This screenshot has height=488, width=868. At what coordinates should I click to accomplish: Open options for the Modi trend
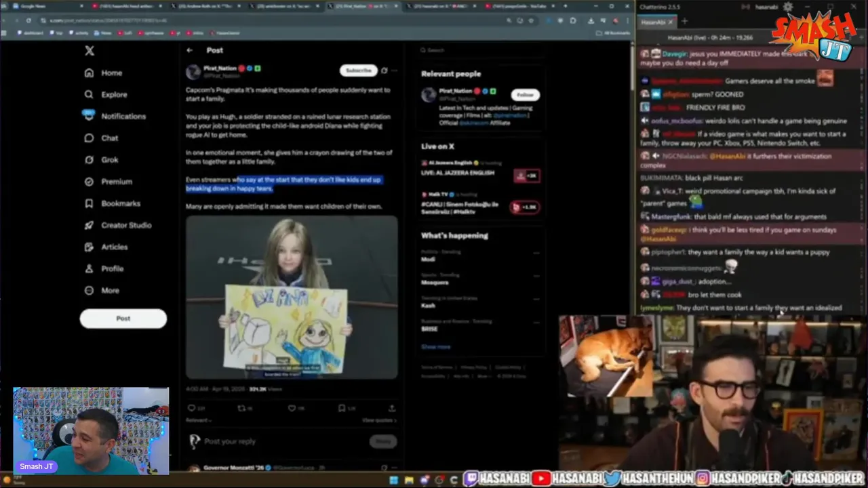click(536, 253)
